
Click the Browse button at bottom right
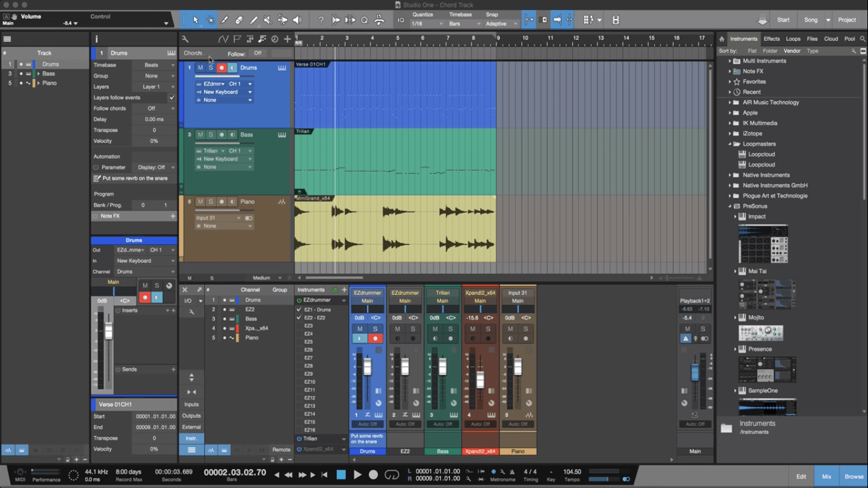pyautogui.click(x=853, y=476)
